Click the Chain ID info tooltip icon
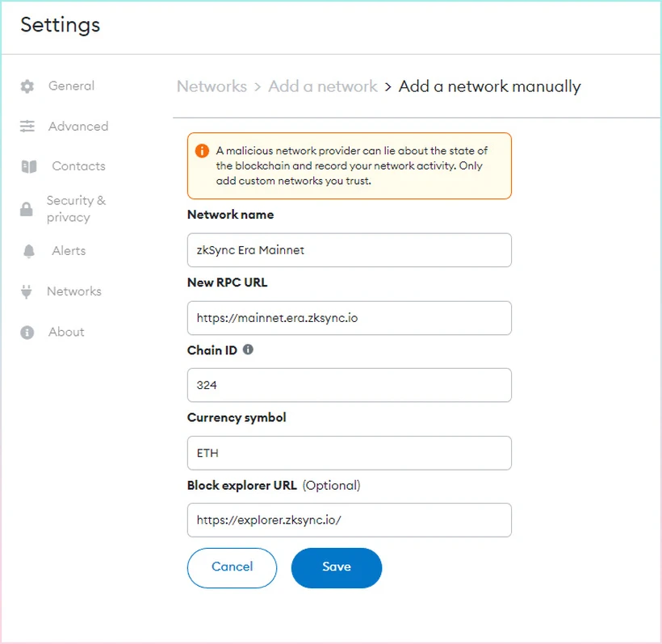This screenshot has width=662, height=644. point(248,350)
